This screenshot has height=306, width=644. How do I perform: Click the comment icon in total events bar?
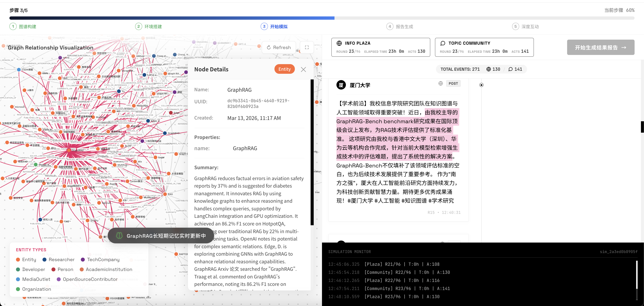point(511,69)
